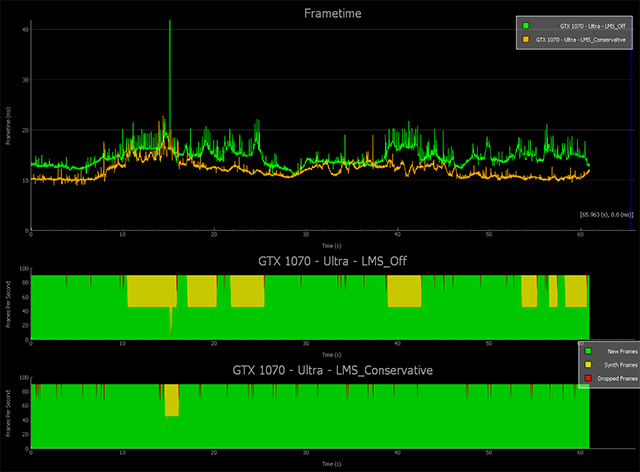Viewport: 640px width, 472px height.
Task: Click the green New Frames swatch
Action: pos(588,351)
